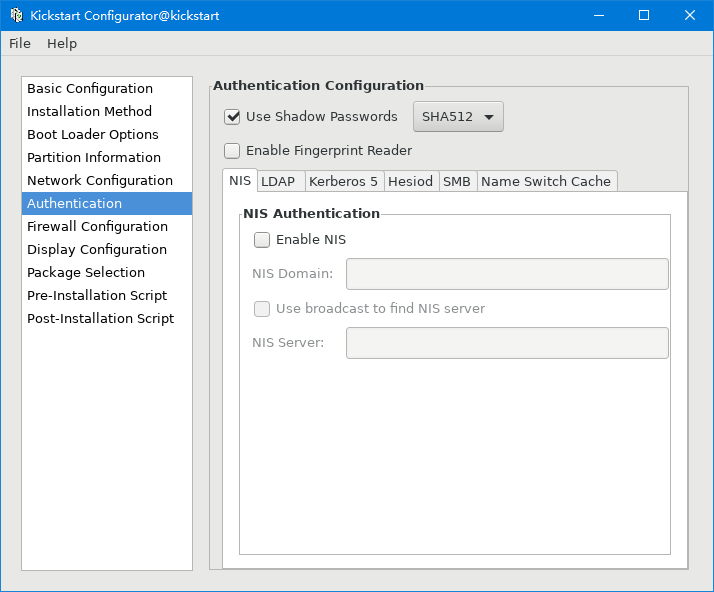Switch to the Kerberos 5 tab
The height and width of the screenshot is (592, 714).
(x=343, y=181)
